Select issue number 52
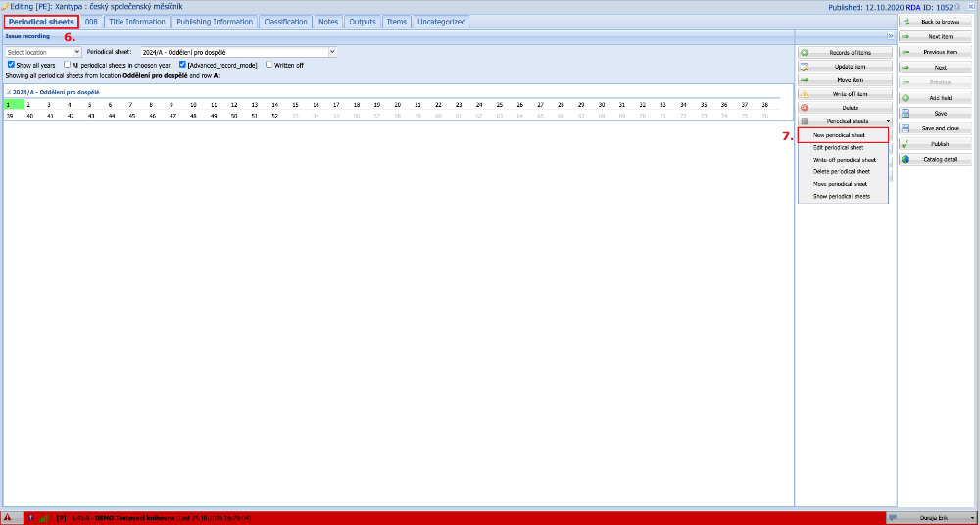The width and height of the screenshot is (980, 525). (x=275, y=116)
